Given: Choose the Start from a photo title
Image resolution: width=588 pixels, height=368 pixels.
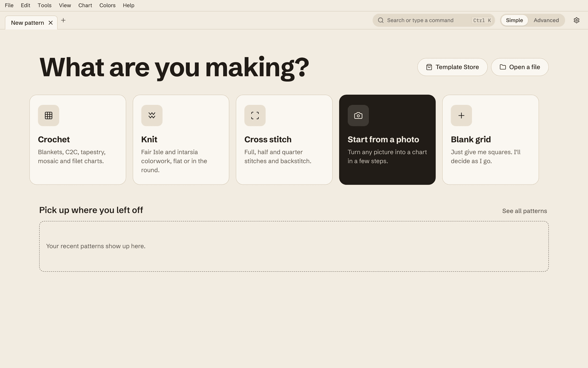Looking at the screenshot, I should [x=384, y=139].
